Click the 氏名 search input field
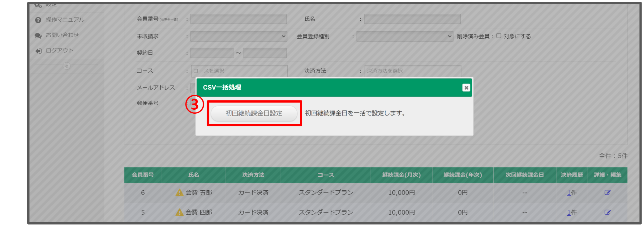 click(412, 19)
